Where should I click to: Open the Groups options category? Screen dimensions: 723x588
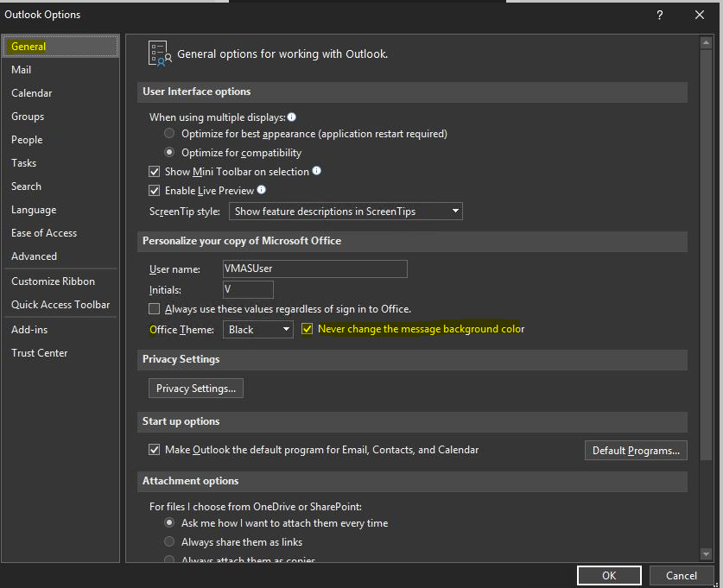[60, 117]
